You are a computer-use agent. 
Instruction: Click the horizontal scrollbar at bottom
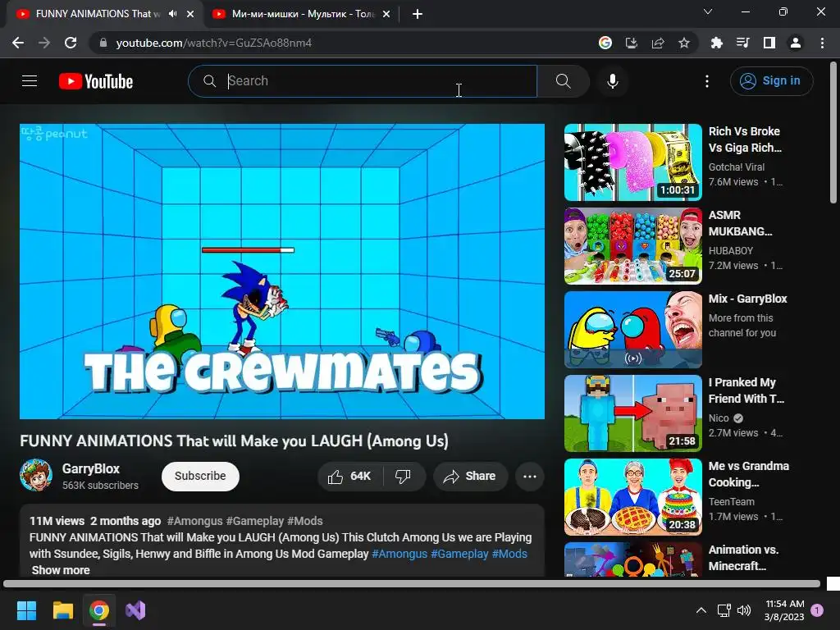point(412,583)
